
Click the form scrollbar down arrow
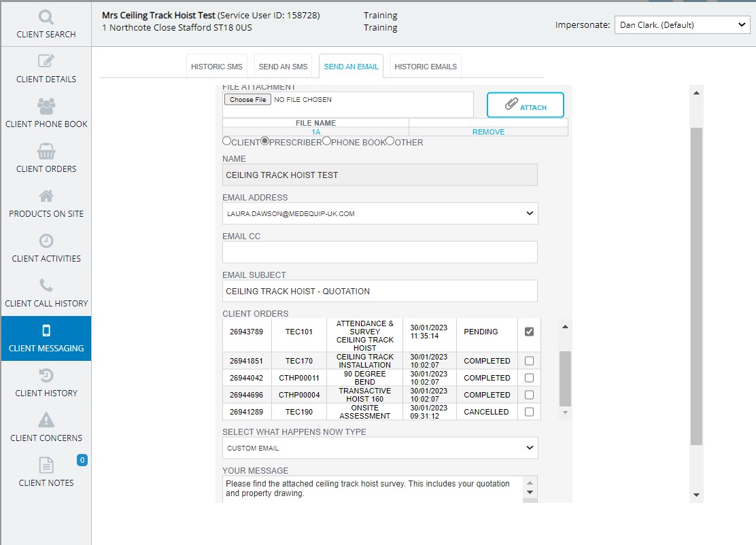pyautogui.click(x=696, y=495)
